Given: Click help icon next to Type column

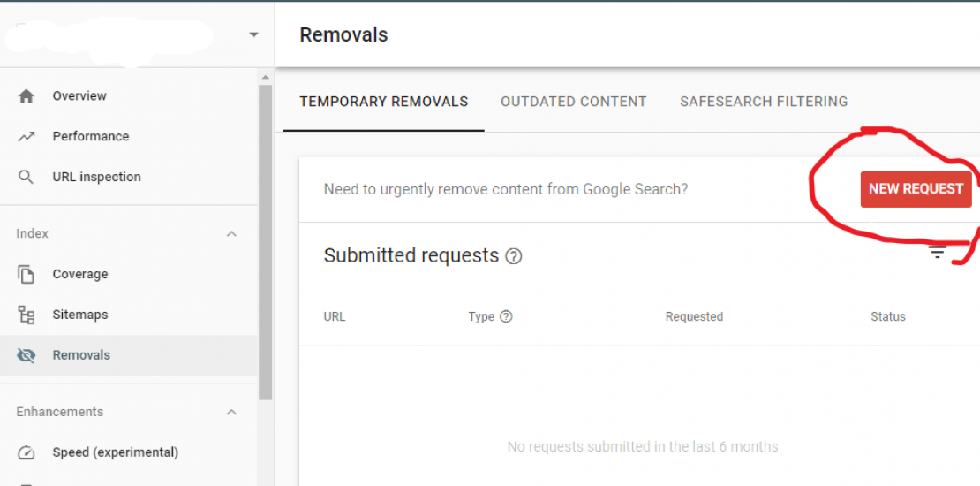Looking at the screenshot, I should coord(506,316).
